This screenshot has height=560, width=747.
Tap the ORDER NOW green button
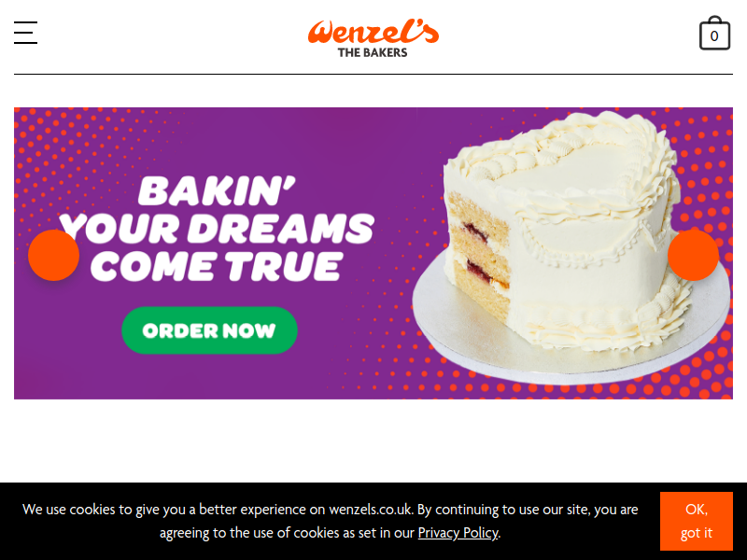tap(209, 330)
